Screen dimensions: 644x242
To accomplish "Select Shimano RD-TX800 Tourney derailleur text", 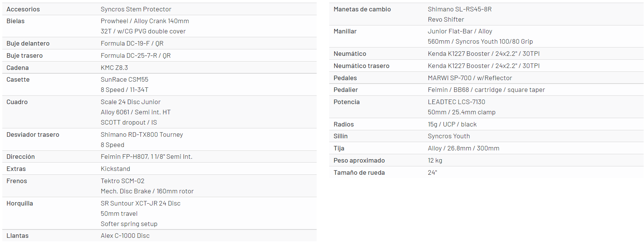I will (x=142, y=134).
